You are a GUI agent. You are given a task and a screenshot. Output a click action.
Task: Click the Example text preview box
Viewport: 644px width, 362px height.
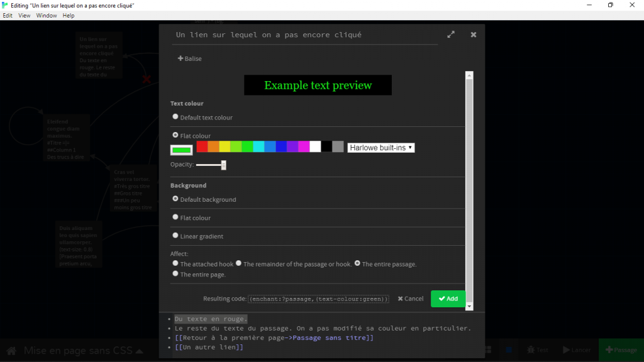pyautogui.click(x=318, y=85)
